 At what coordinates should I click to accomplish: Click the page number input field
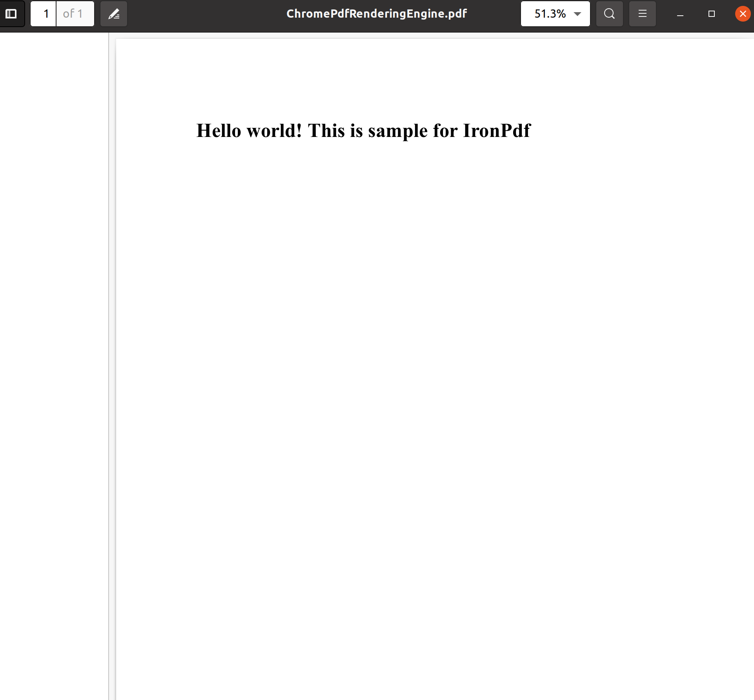(x=44, y=14)
